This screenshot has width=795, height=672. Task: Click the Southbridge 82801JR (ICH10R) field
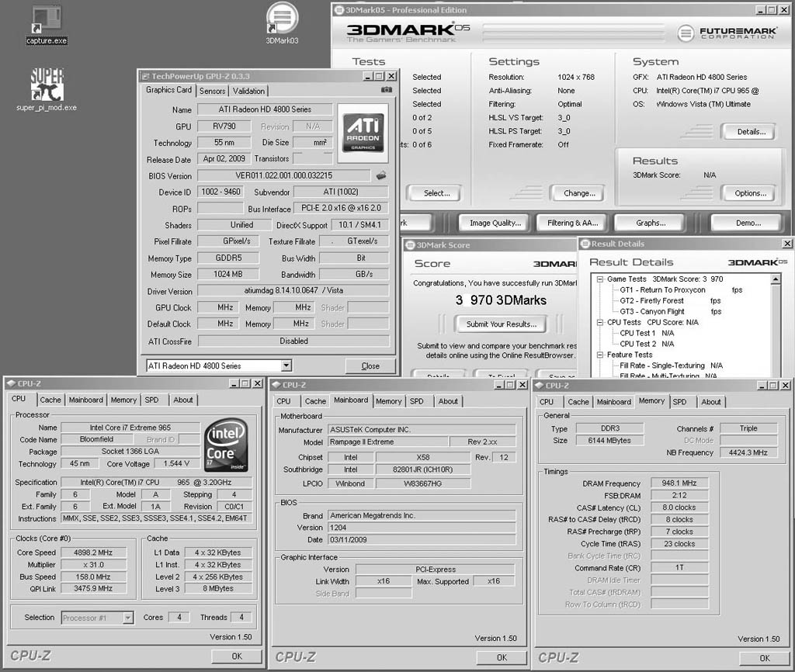pyautogui.click(x=423, y=469)
